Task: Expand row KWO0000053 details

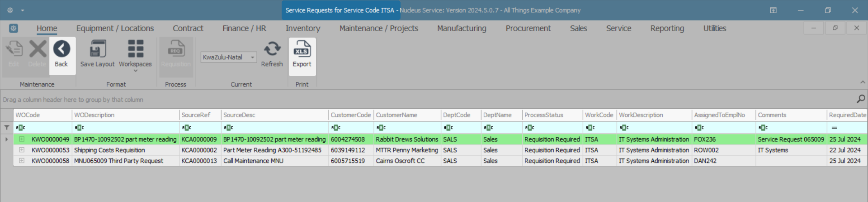Action: (x=22, y=150)
